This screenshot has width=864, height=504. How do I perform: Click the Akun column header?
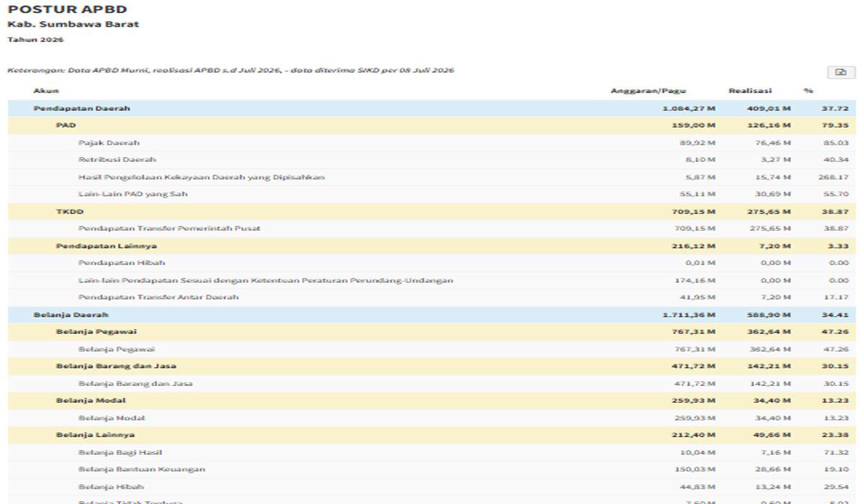point(46,91)
